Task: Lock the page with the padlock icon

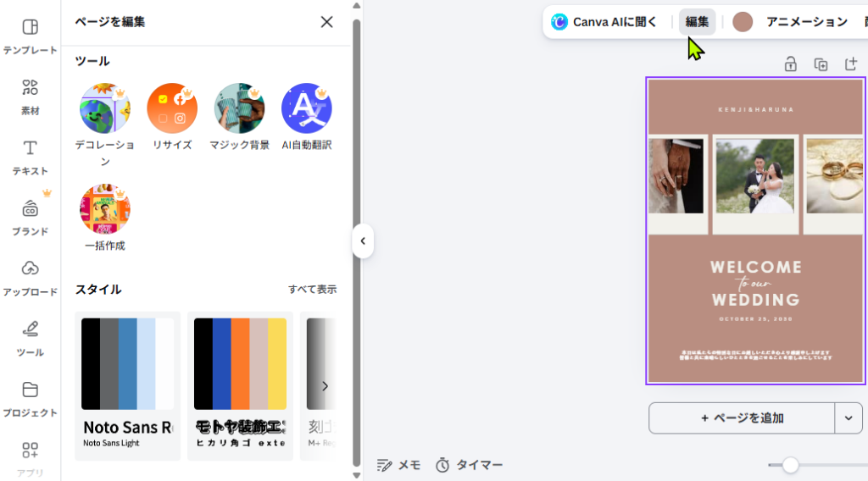Action: pyautogui.click(x=791, y=64)
